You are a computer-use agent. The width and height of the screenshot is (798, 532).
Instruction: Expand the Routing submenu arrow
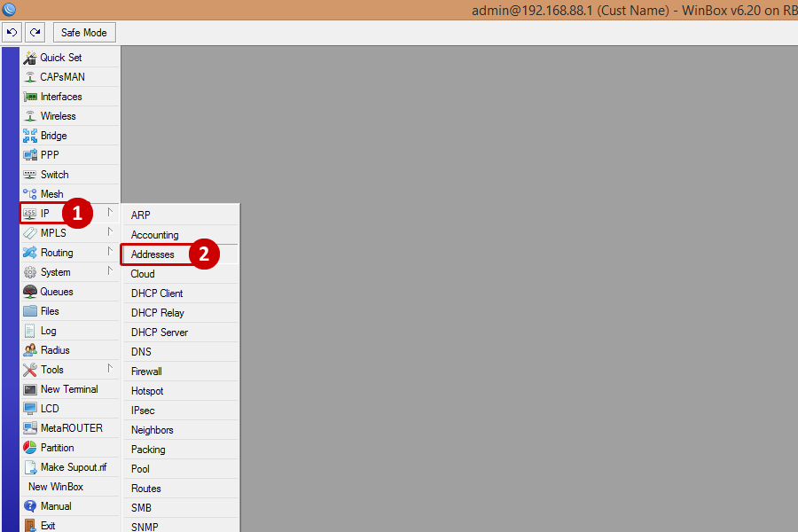(110, 252)
